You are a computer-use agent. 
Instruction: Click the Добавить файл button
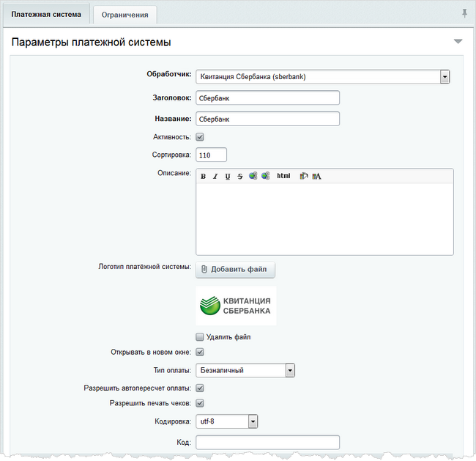point(235,270)
